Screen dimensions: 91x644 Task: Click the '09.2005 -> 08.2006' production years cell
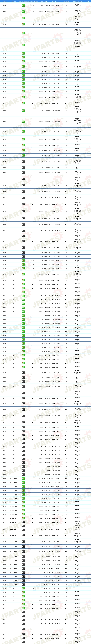click(x=44, y=284)
